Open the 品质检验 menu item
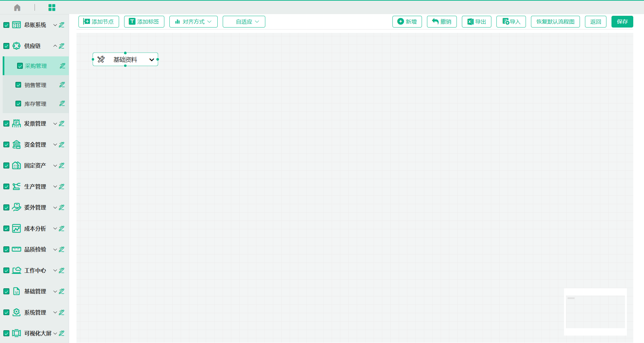This screenshot has height=343, width=644. tap(35, 249)
